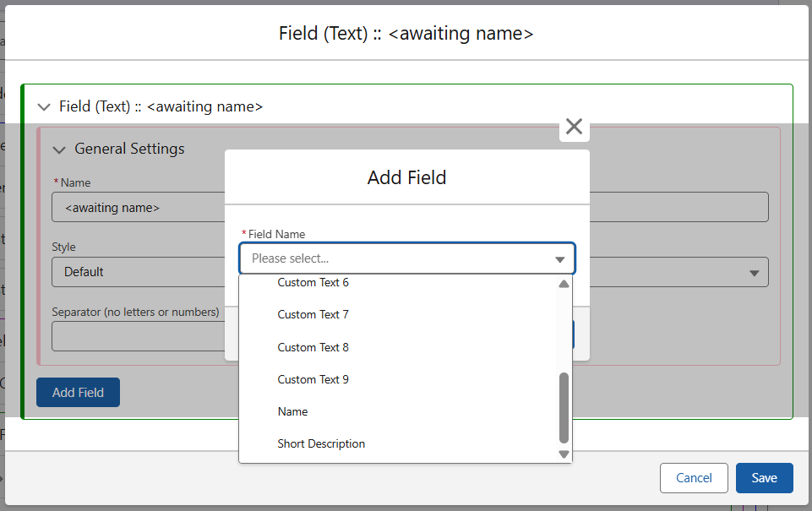
Task: Click the dropdown list scrollbar thumb
Action: point(564,407)
